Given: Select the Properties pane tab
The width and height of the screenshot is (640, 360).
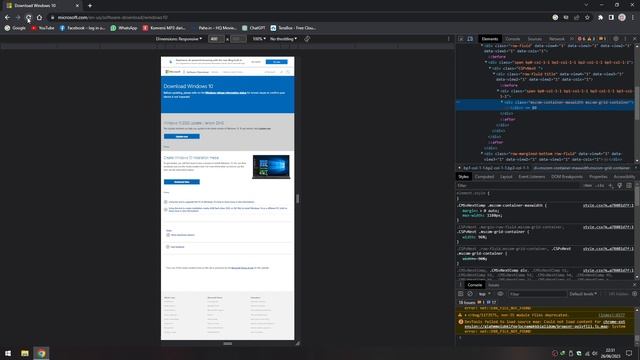Looking at the screenshot, I should click(598, 177).
